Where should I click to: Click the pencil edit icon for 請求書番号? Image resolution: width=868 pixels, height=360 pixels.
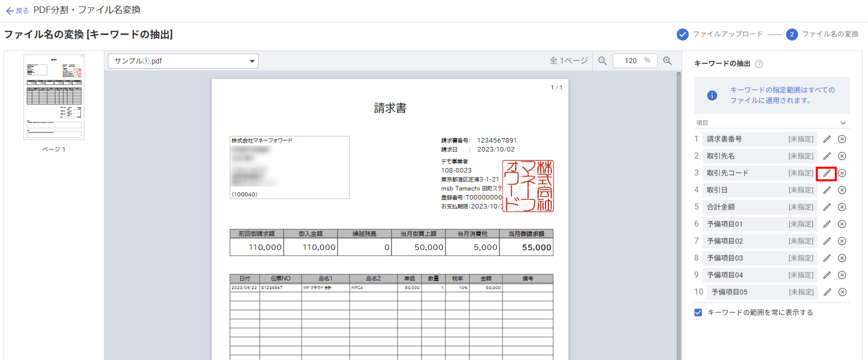pos(827,139)
